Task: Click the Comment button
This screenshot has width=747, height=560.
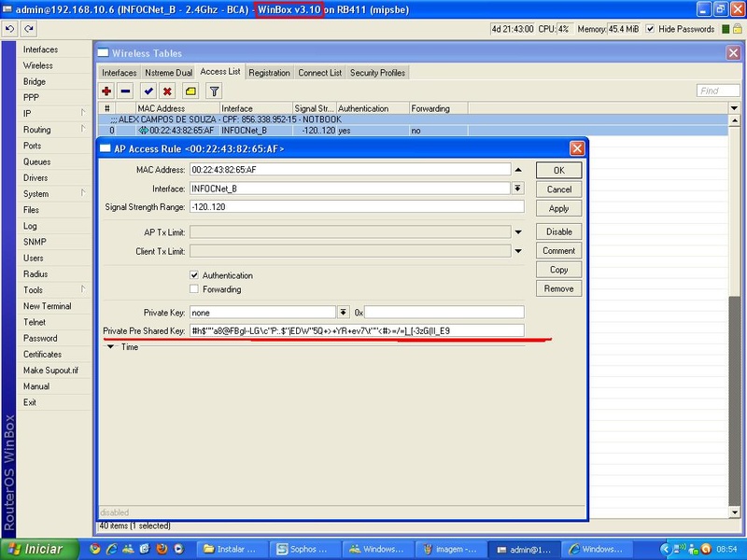Action: (558, 250)
